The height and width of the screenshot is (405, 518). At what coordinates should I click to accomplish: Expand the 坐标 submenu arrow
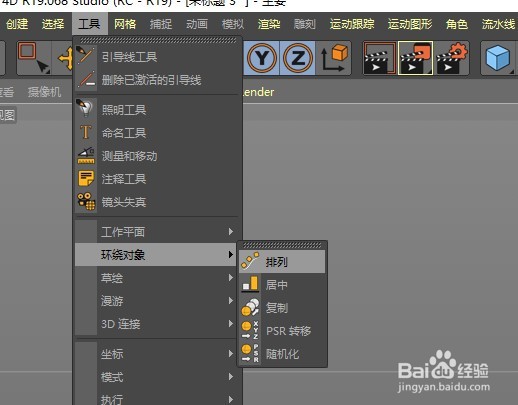click(x=231, y=353)
